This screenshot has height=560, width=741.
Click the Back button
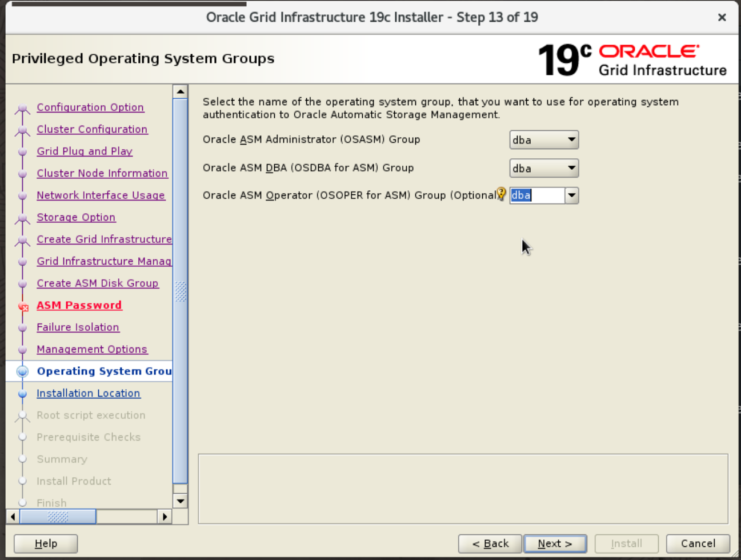click(490, 543)
